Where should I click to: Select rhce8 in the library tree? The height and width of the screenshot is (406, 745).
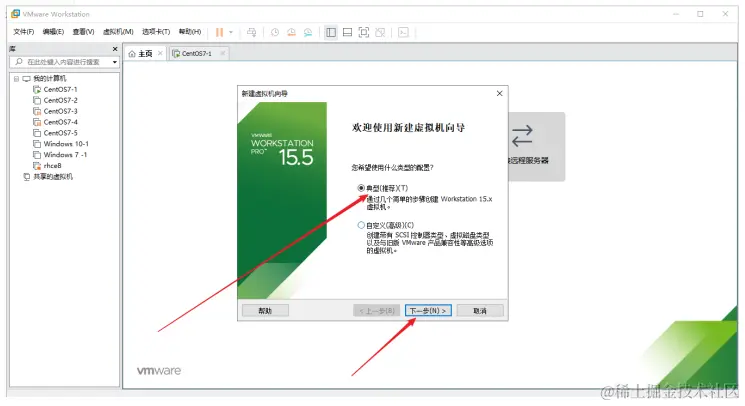click(x=52, y=166)
